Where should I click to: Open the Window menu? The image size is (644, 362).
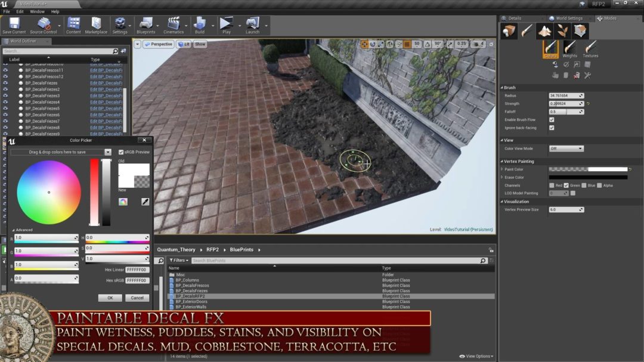coord(37,11)
